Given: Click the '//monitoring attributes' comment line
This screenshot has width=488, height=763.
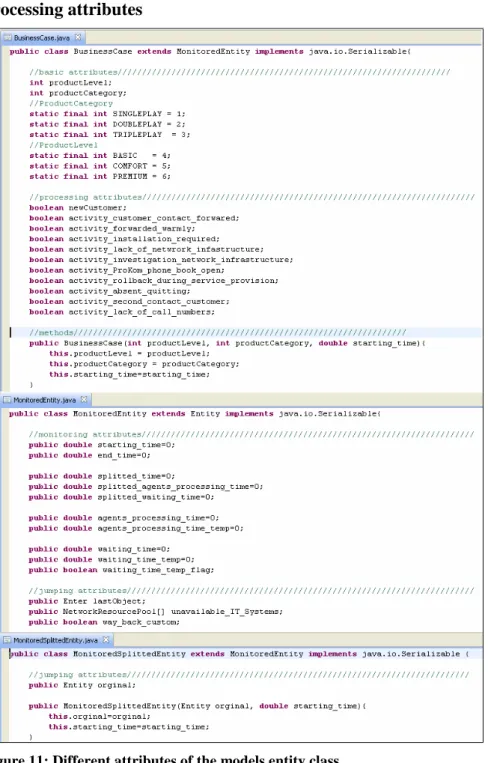Looking at the screenshot, I should click(252, 435).
